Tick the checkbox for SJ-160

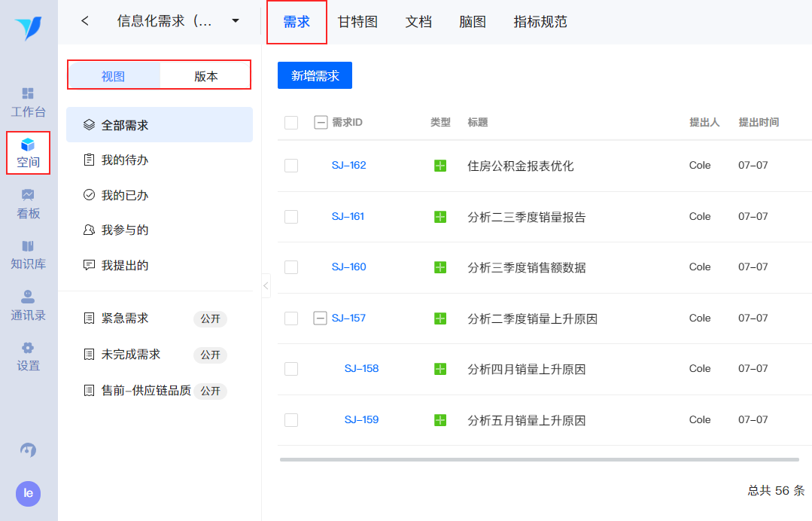point(291,267)
